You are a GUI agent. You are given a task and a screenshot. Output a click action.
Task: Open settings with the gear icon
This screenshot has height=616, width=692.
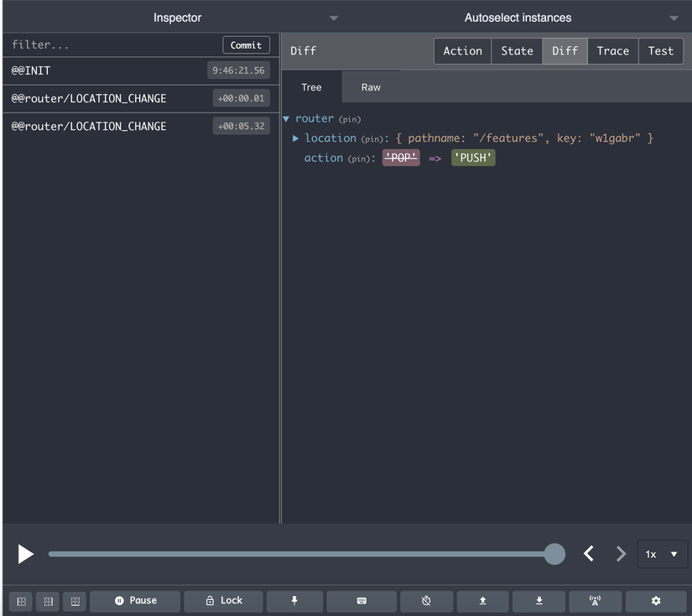[656, 601]
